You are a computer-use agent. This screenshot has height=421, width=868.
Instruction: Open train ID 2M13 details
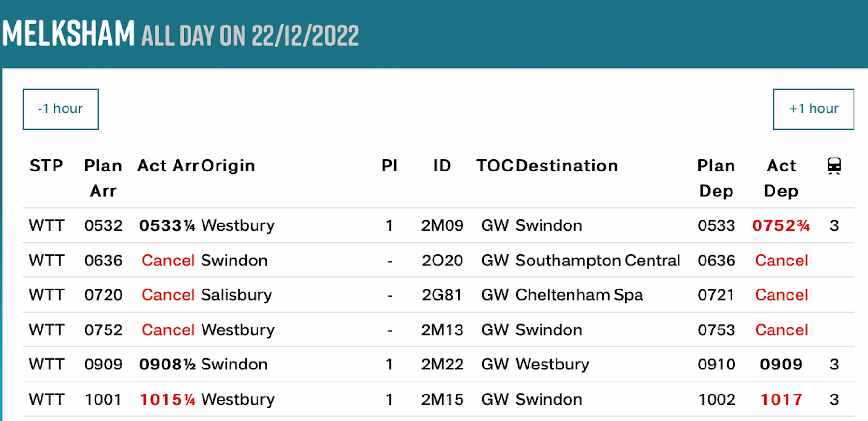(442, 330)
